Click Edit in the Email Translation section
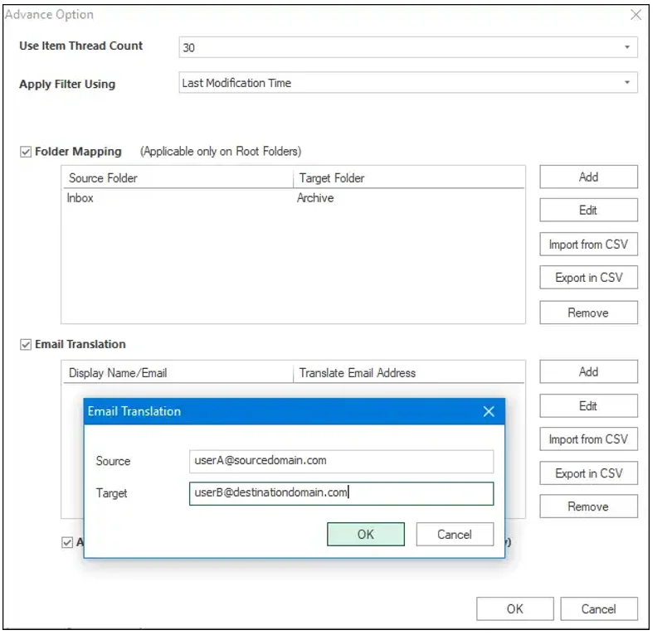The image size is (672, 635). 588,405
